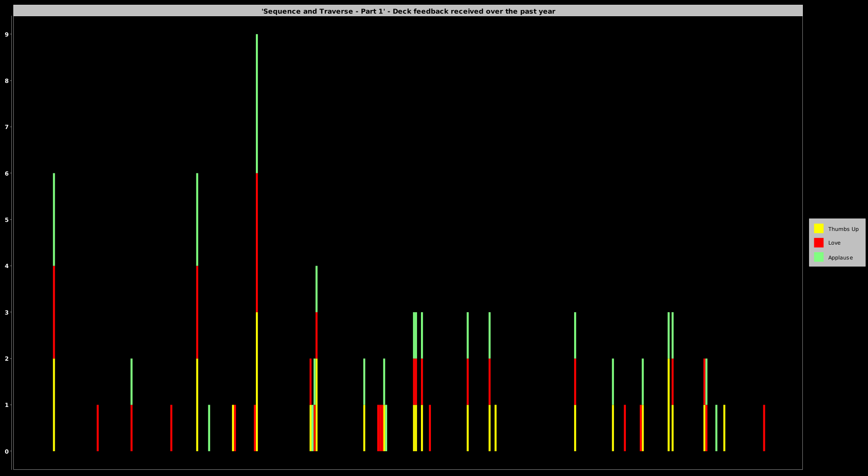Click y-axis label 4

pyautogui.click(x=7, y=266)
